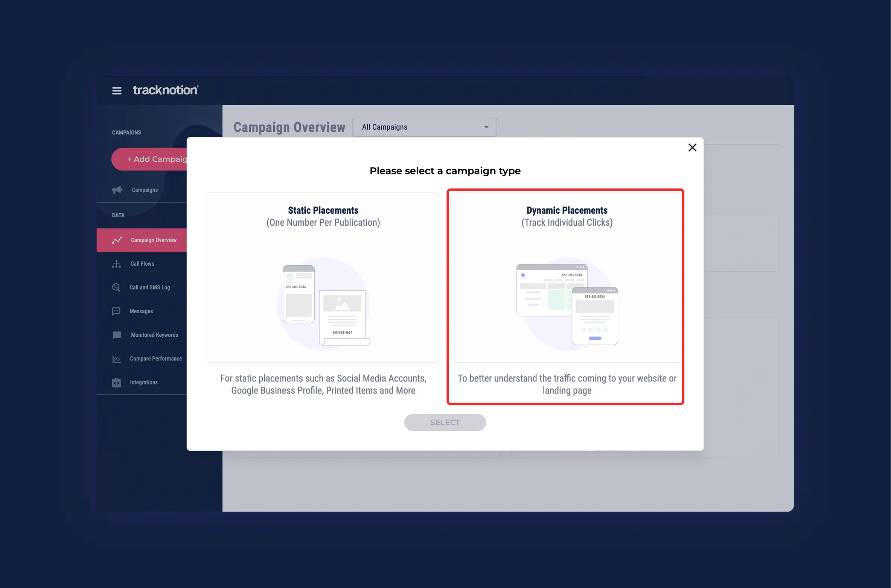The height and width of the screenshot is (588, 891).
Task: Switch to Campaign Overview in the sidebar
Action: point(153,240)
